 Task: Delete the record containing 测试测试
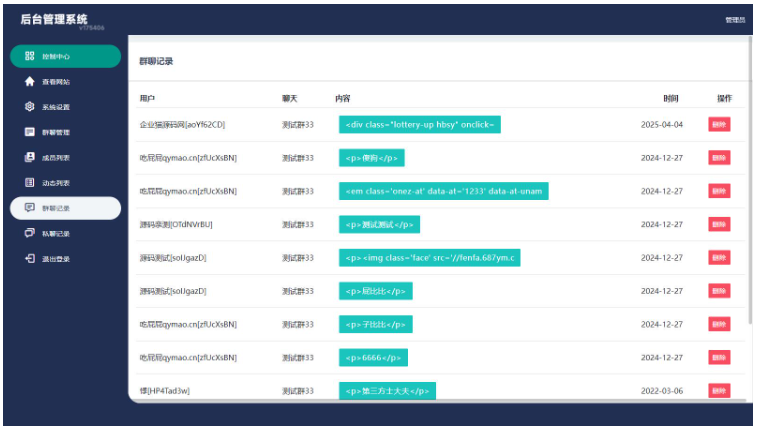719,224
